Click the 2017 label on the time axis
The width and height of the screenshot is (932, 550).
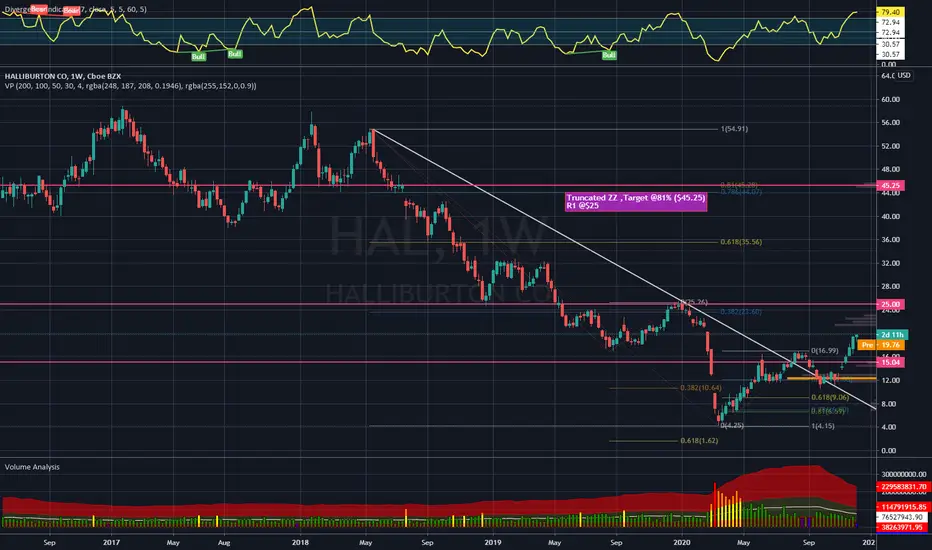pyautogui.click(x=111, y=542)
